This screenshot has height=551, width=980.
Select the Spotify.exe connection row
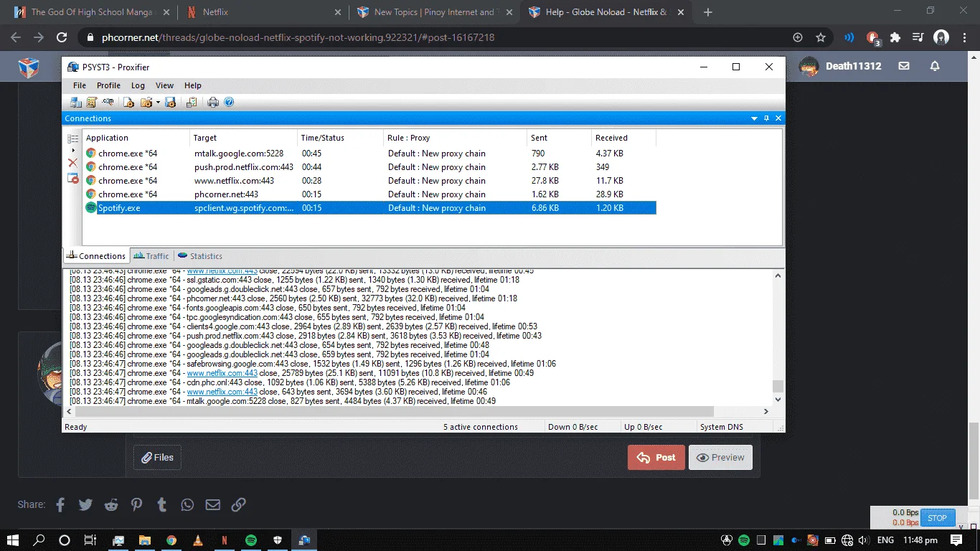point(369,208)
